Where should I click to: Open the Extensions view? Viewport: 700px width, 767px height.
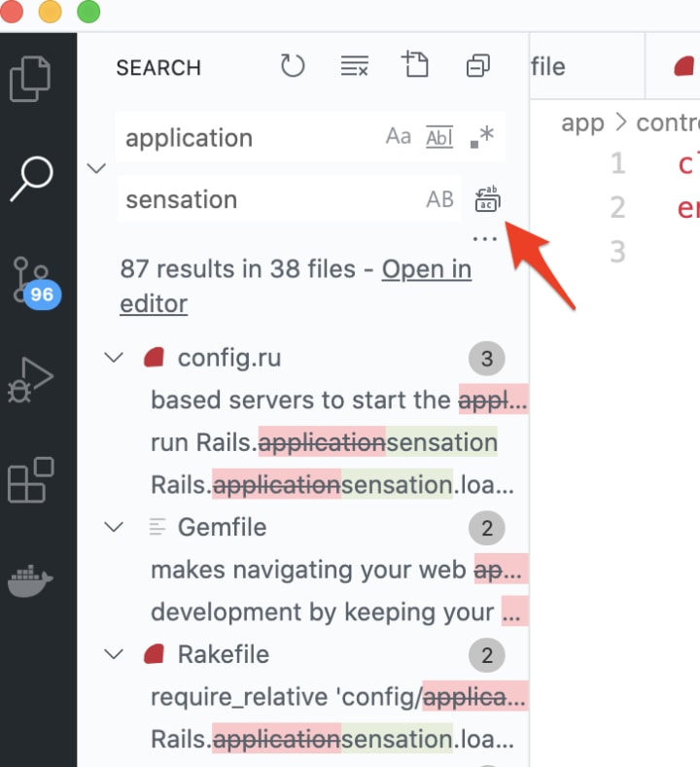pos(30,480)
